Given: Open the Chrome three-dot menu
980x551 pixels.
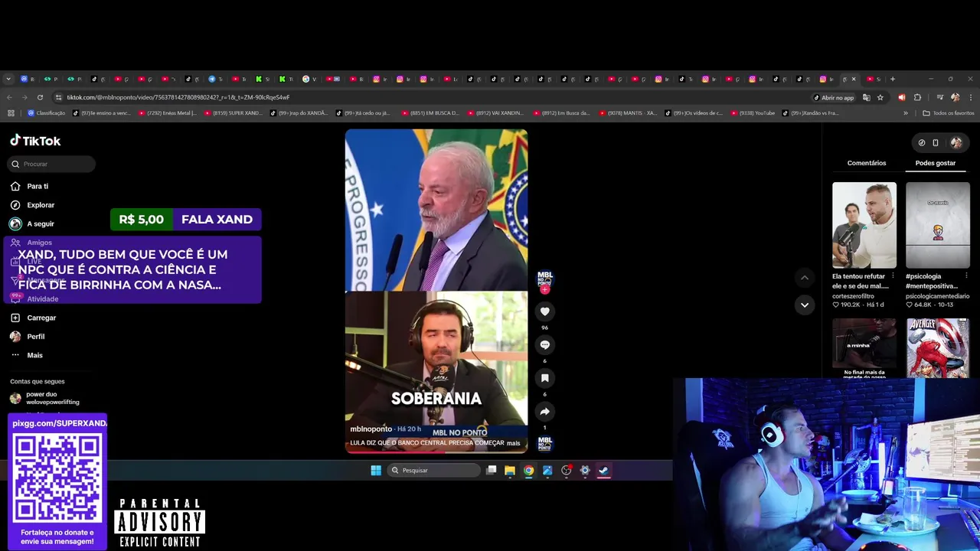Looking at the screenshot, I should tap(970, 97).
